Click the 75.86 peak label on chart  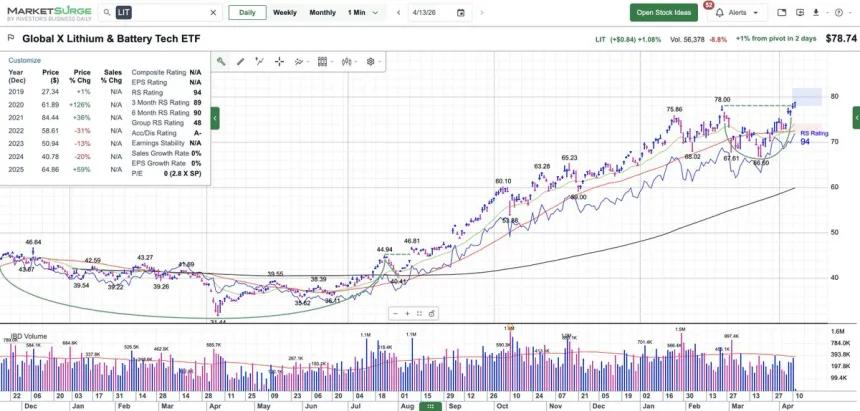click(x=674, y=109)
